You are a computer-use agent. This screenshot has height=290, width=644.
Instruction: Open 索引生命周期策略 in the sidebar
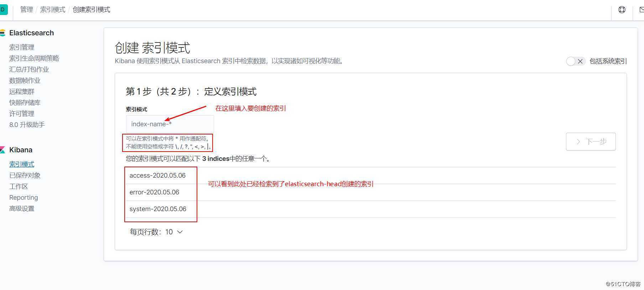pyautogui.click(x=34, y=58)
